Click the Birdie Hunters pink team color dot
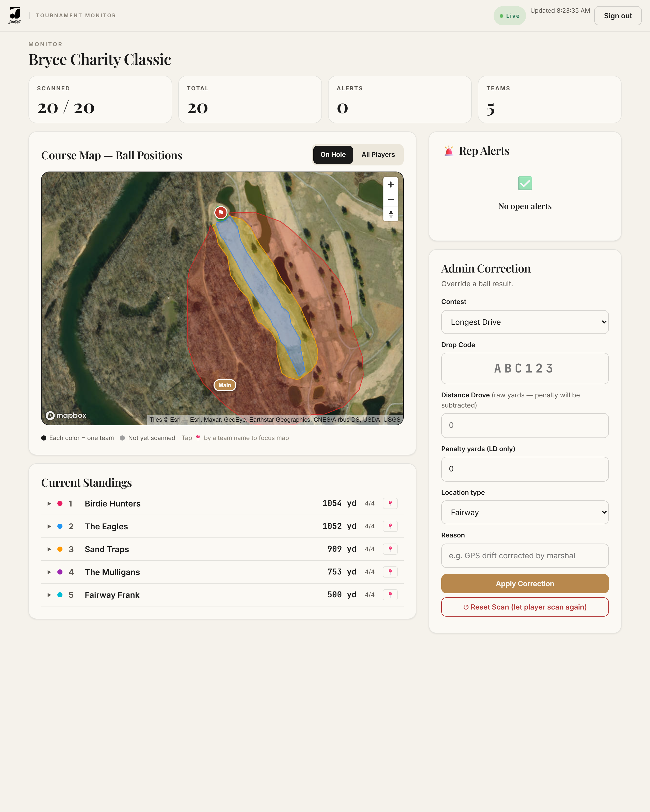This screenshot has height=812, width=650. pyautogui.click(x=60, y=503)
